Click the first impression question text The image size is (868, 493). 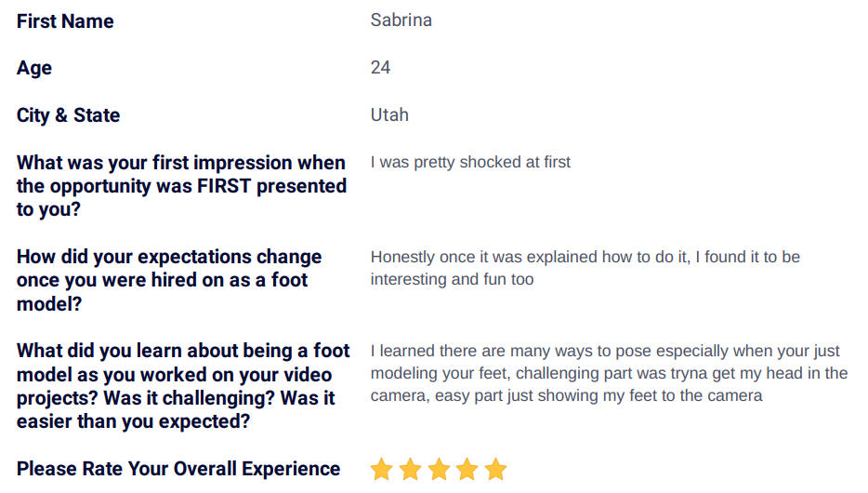pyautogui.click(x=181, y=186)
